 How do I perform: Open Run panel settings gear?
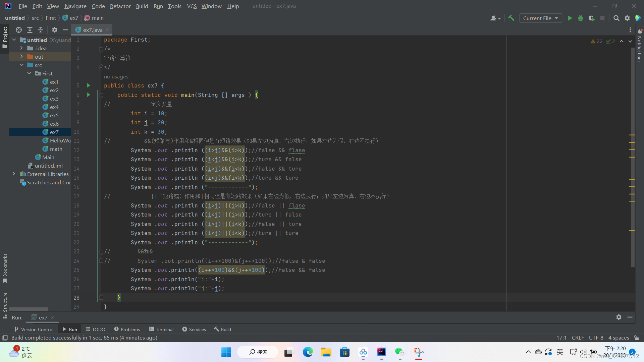pyautogui.click(x=619, y=317)
